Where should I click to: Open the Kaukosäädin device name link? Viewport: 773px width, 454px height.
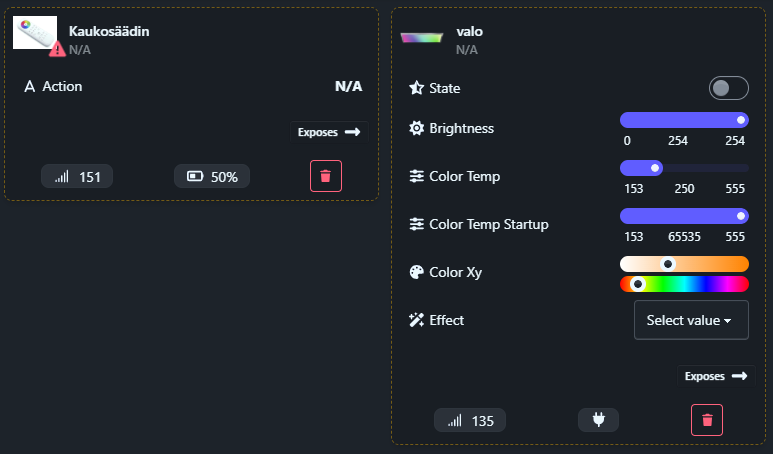click(109, 31)
